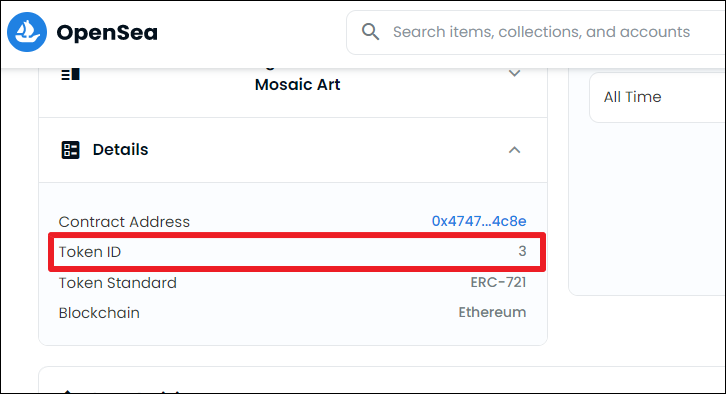Image resolution: width=726 pixels, height=394 pixels.
Task: Collapse the Details panel using the up chevron
Action: click(514, 150)
